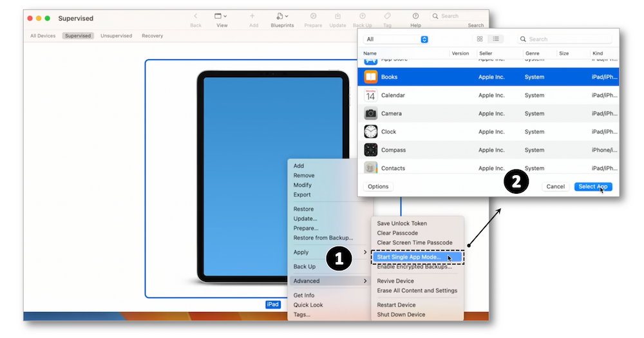
Task: Go back using the Back arrow
Action: (x=196, y=16)
